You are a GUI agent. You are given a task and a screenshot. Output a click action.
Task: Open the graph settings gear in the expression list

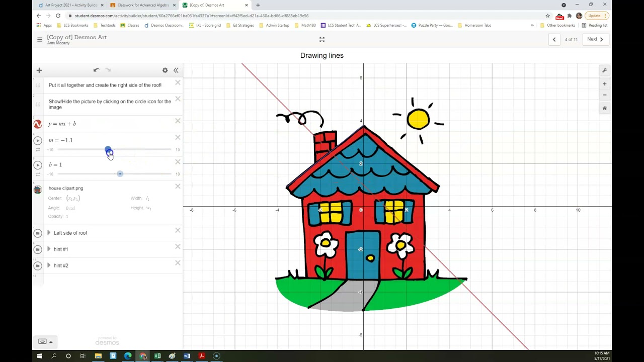tap(165, 70)
